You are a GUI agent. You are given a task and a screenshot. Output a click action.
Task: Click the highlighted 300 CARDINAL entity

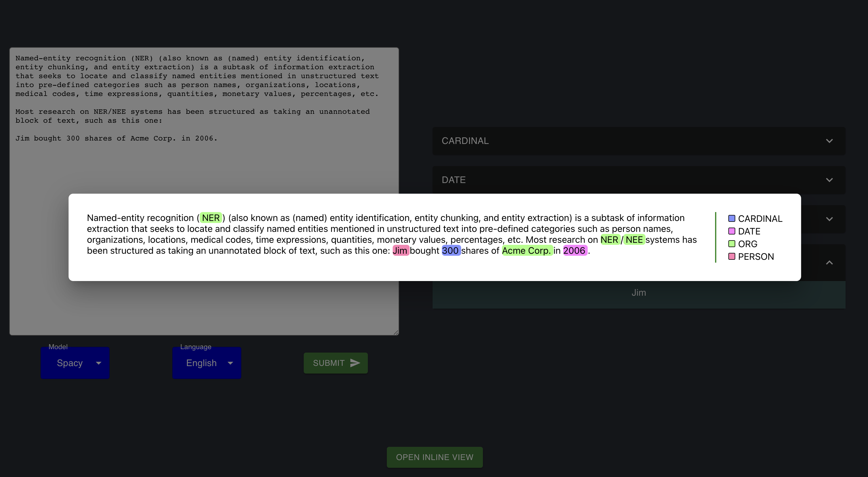[x=450, y=251]
